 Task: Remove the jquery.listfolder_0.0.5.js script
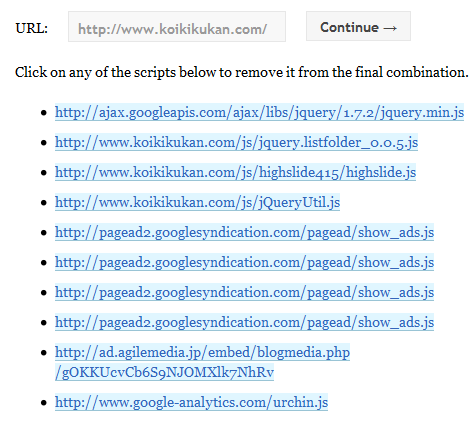[x=236, y=142]
